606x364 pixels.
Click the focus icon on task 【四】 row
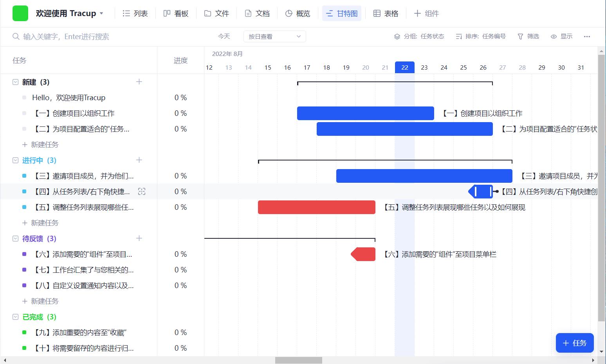(142, 191)
